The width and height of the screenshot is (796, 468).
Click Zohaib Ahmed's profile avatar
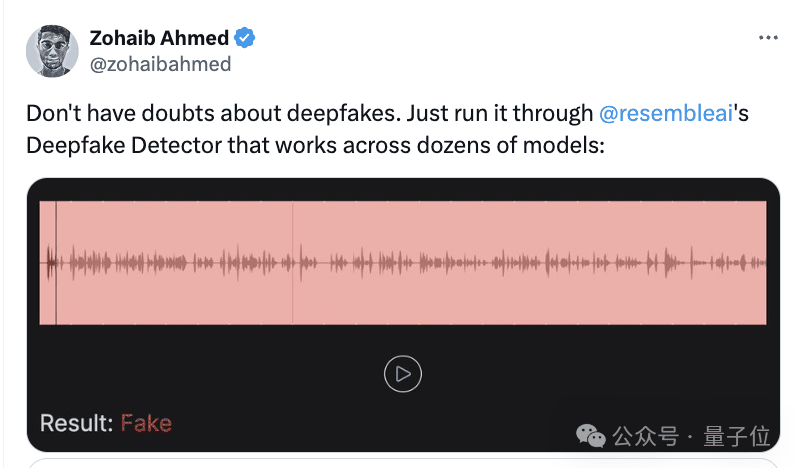click(x=51, y=50)
